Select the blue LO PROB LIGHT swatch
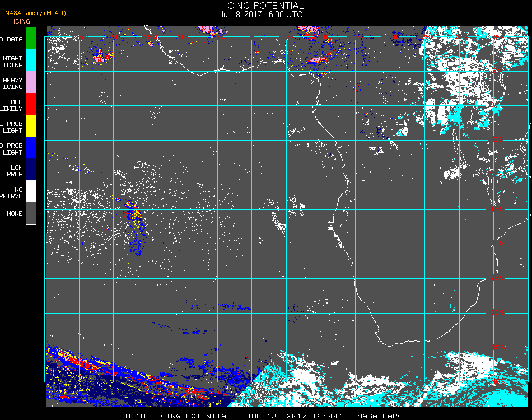The image size is (532, 420). point(31,148)
